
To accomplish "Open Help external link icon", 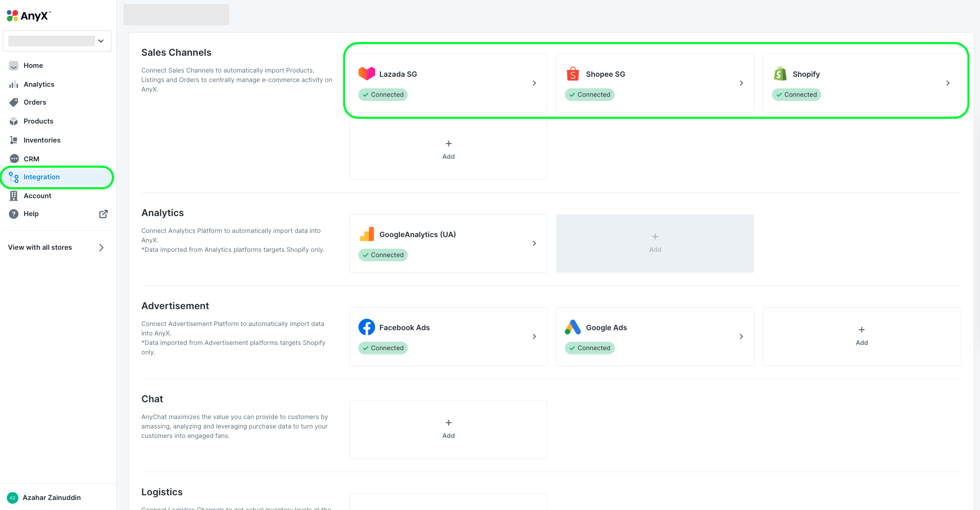I will pos(104,214).
